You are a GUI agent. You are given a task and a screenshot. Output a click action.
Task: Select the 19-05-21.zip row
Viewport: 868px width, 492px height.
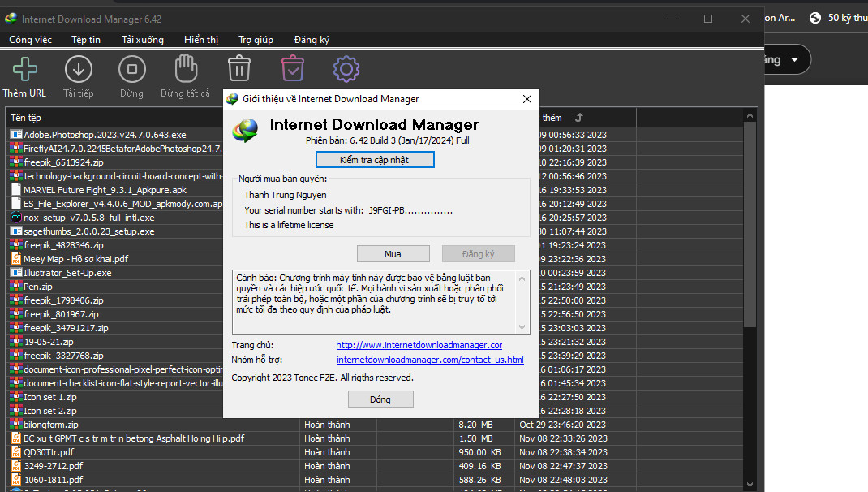[49, 342]
